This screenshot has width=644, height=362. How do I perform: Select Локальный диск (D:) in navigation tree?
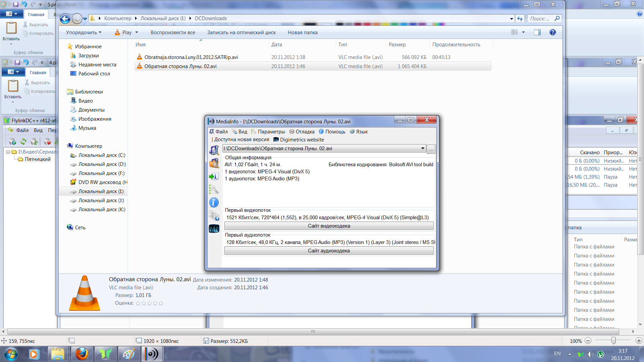[x=102, y=164]
